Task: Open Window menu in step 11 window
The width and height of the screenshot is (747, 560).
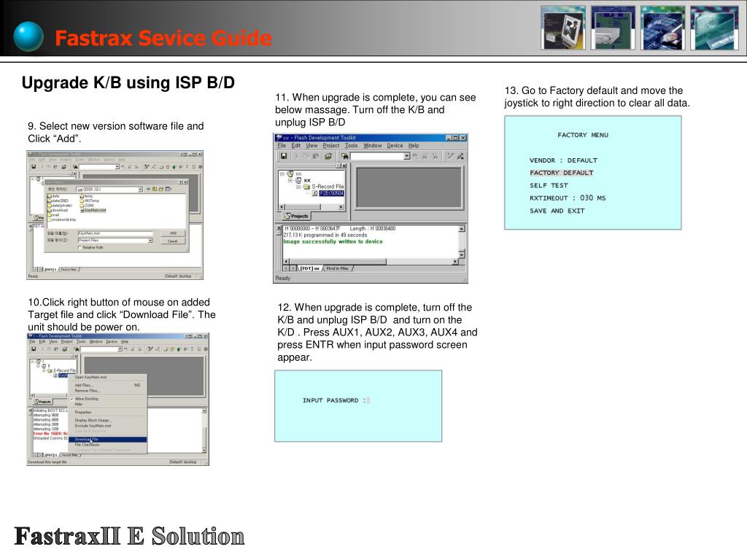Action: tap(373, 146)
